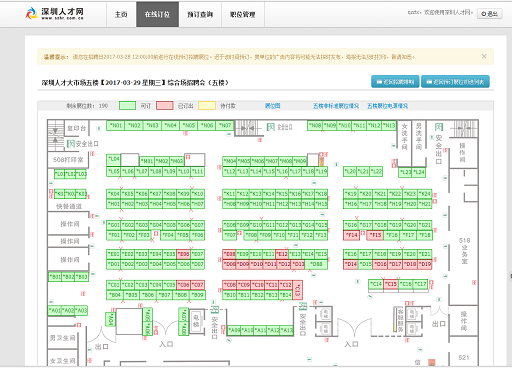Switch to the 预订查询 tab
Image resolution: width=512 pixels, height=368 pixels.
[x=200, y=14]
